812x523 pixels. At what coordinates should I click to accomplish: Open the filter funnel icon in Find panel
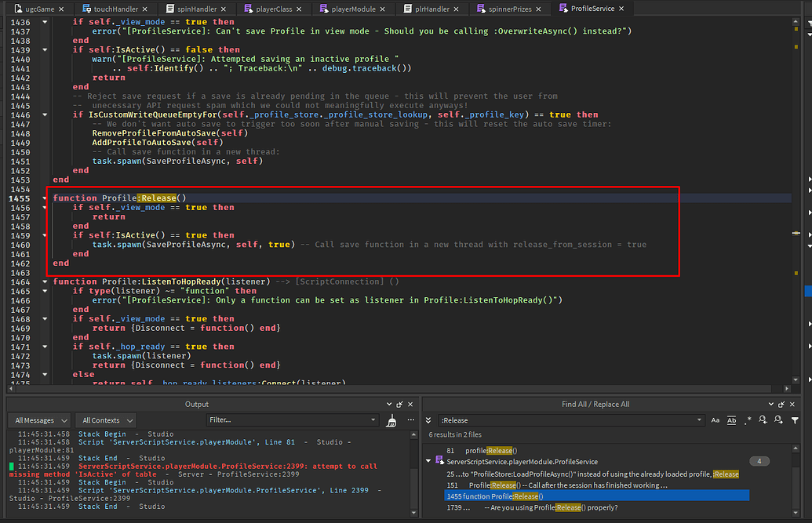[x=795, y=419]
